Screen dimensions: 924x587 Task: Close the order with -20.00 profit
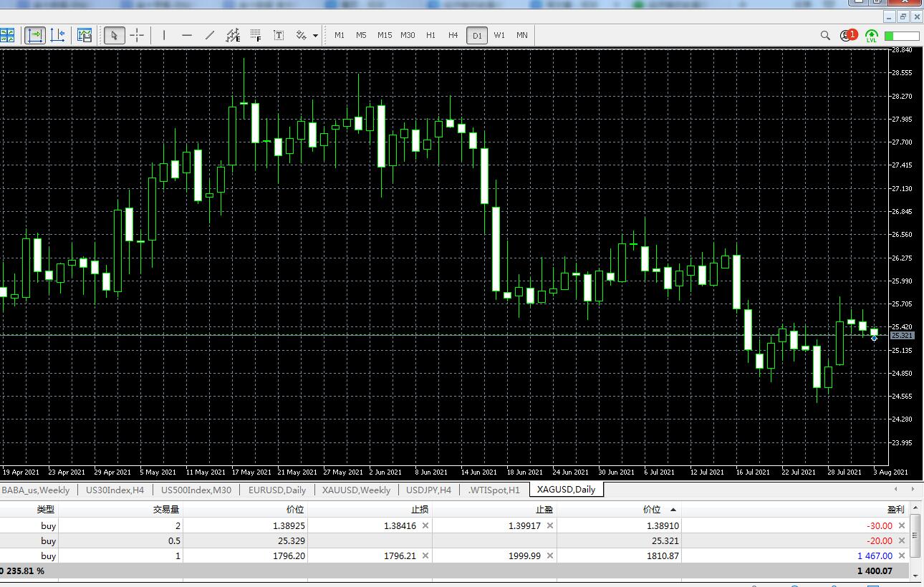point(902,540)
